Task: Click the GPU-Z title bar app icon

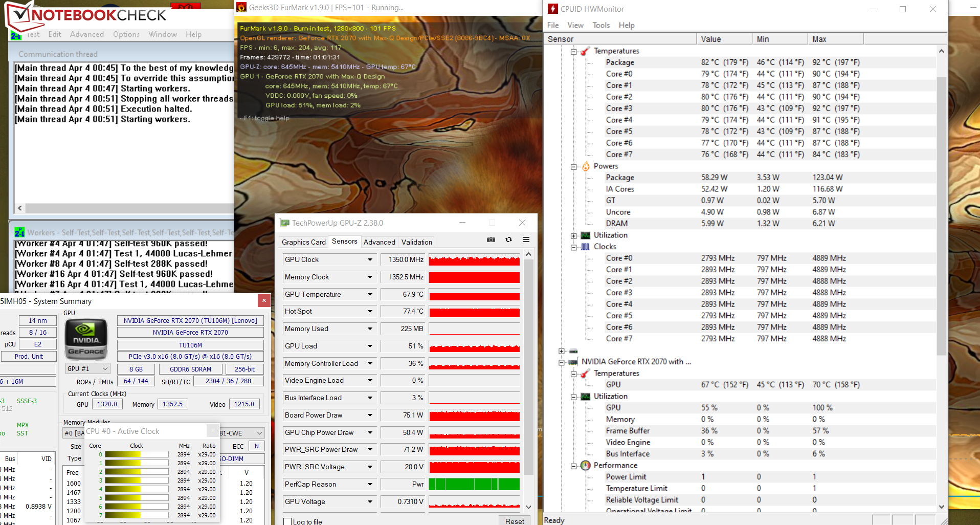Action: click(x=284, y=223)
